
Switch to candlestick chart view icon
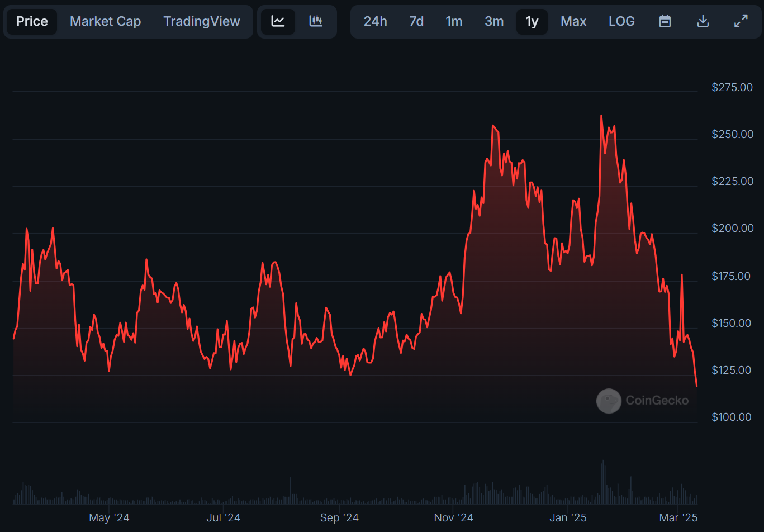click(x=316, y=21)
